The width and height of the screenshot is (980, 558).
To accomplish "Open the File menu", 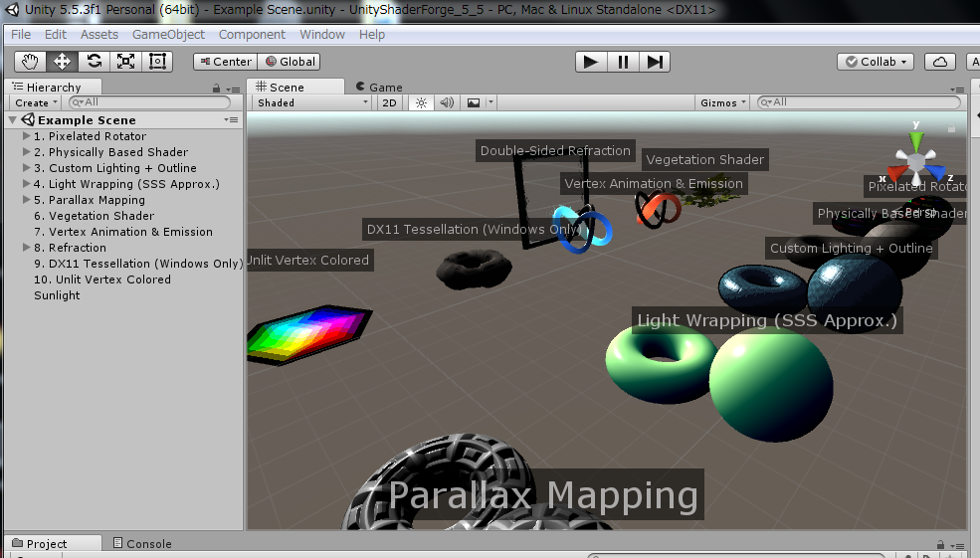I will 21,35.
